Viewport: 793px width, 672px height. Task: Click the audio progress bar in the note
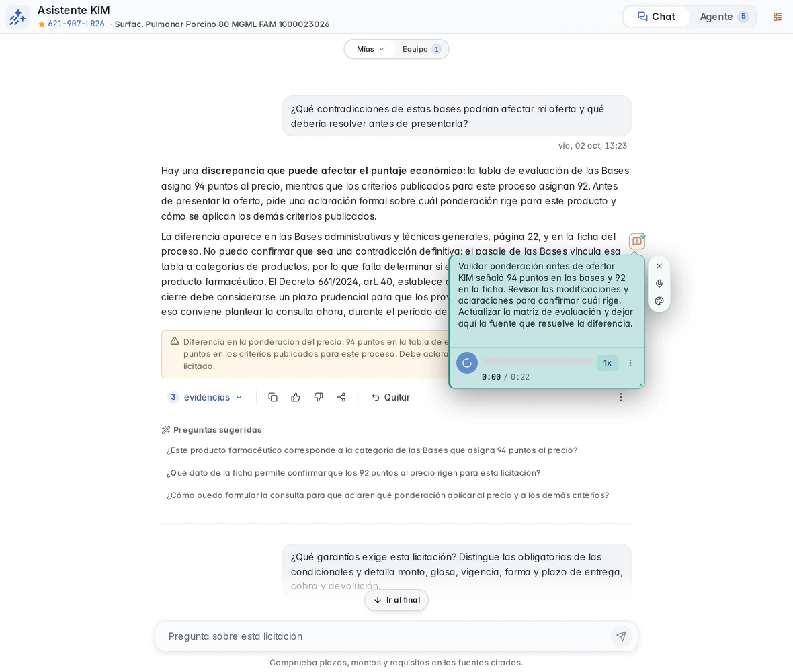tap(536, 361)
